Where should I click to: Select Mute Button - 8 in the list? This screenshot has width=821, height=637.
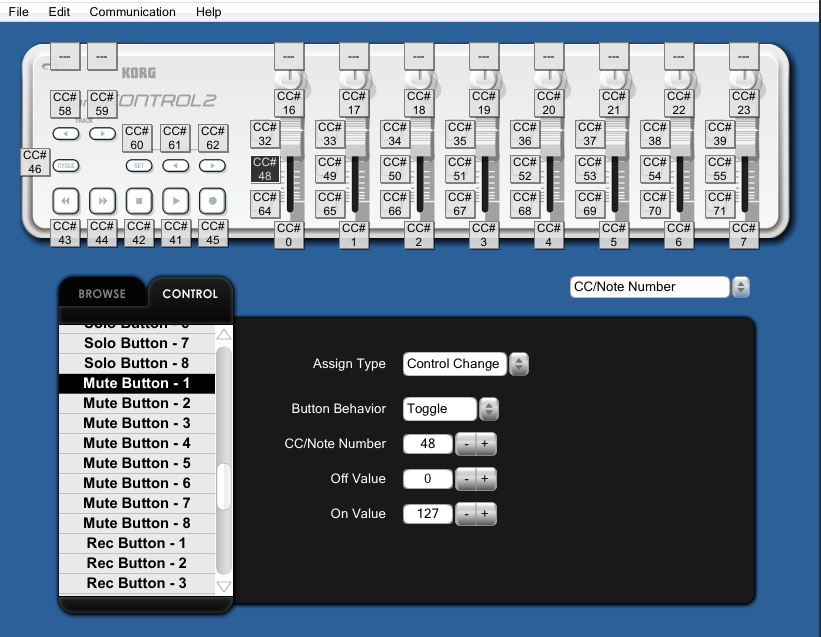[137, 523]
